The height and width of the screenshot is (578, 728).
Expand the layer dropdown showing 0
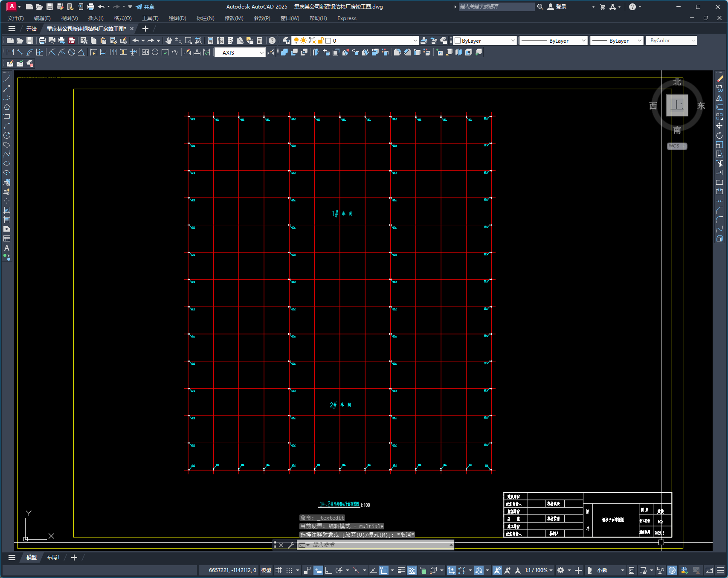[415, 41]
